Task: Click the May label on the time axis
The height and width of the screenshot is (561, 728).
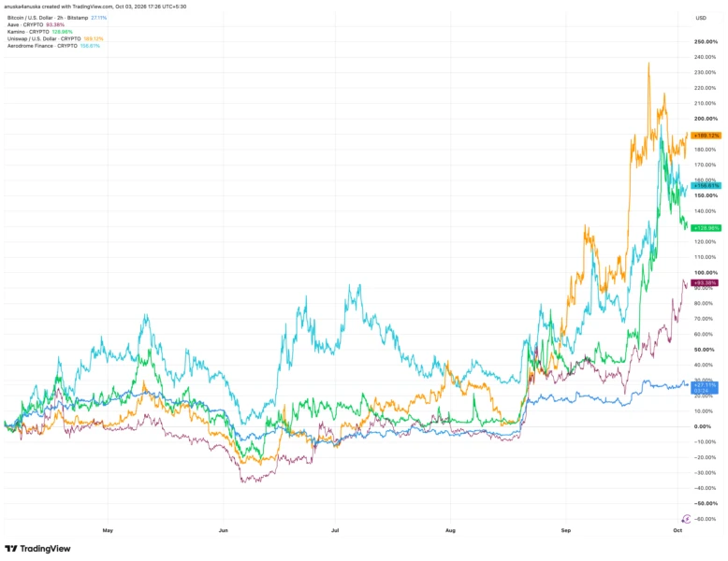Action: click(108, 530)
